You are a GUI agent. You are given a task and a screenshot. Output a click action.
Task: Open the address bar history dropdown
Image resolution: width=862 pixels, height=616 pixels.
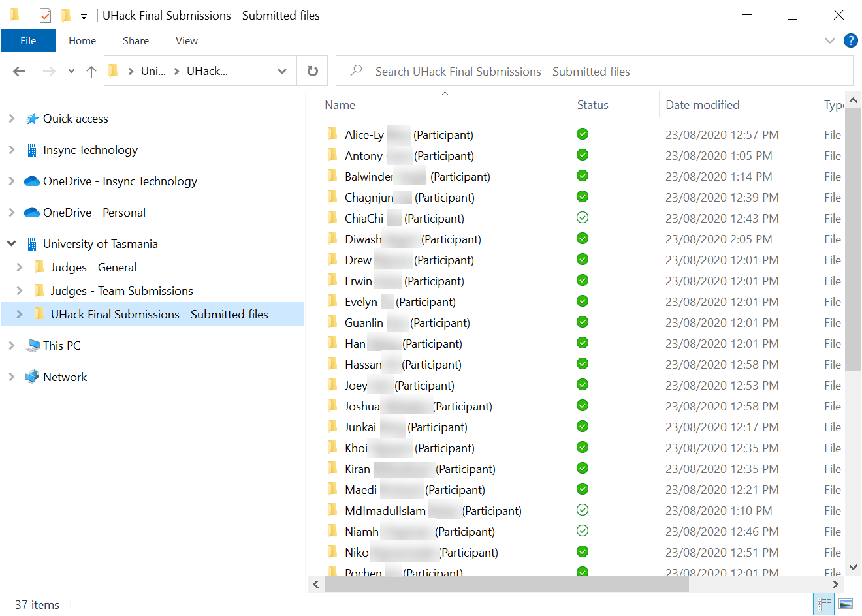point(282,71)
